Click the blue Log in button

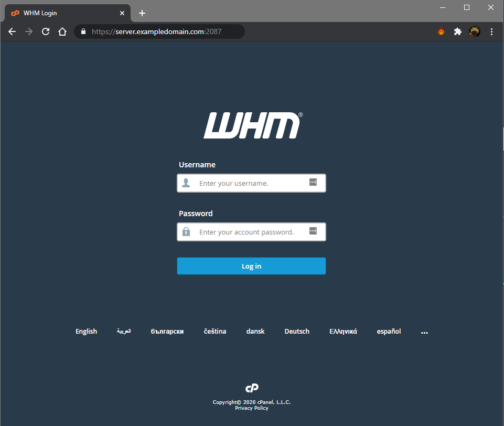pyautogui.click(x=251, y=266)
